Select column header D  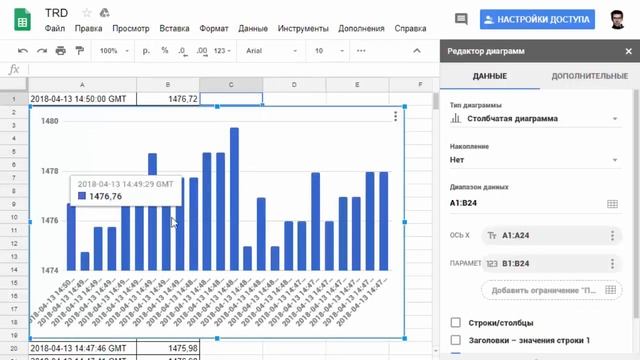click(x=294, y=85)
